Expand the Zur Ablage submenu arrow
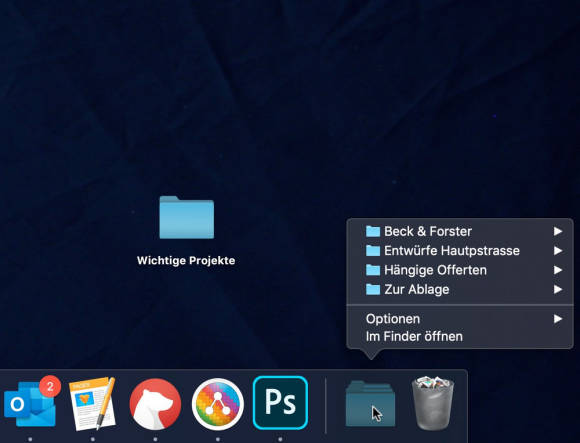580x443 pixels. (x=558, y=289)
